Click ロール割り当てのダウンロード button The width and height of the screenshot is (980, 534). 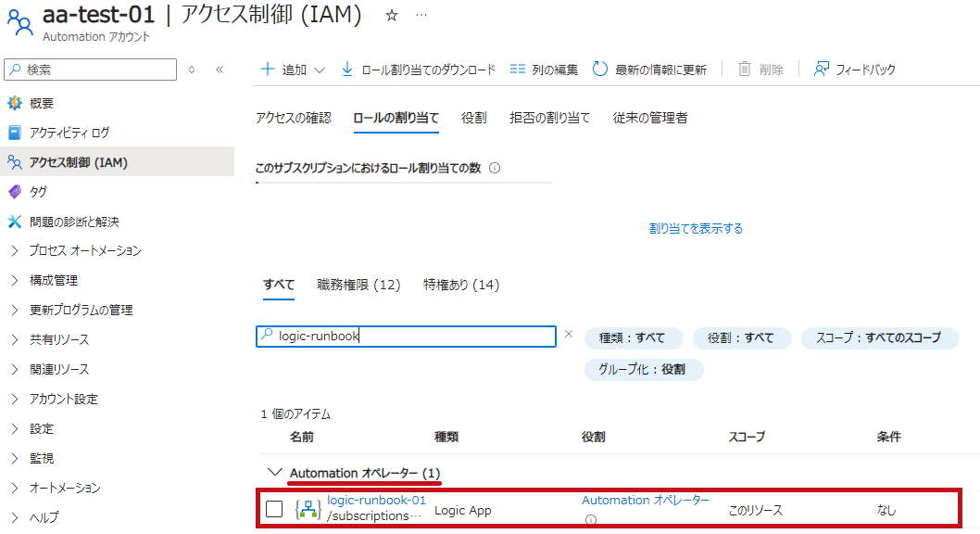(x=419, y=70)
